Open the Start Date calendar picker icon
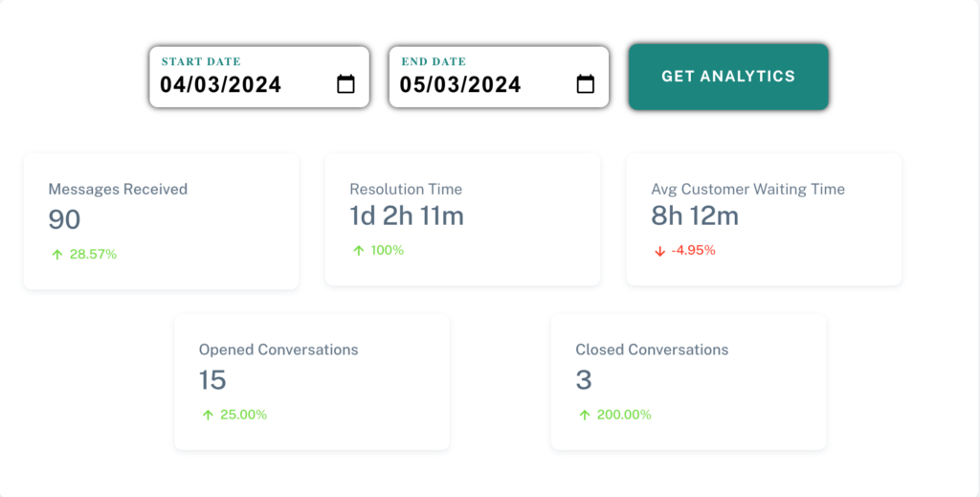980x497 pixels. tap(345, 84)
